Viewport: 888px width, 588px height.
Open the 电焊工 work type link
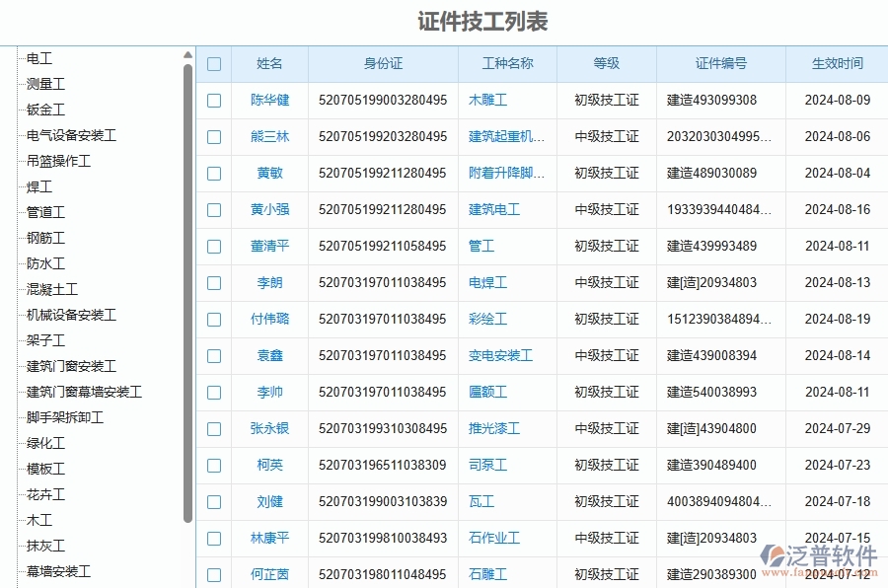[x=487, y=282]
